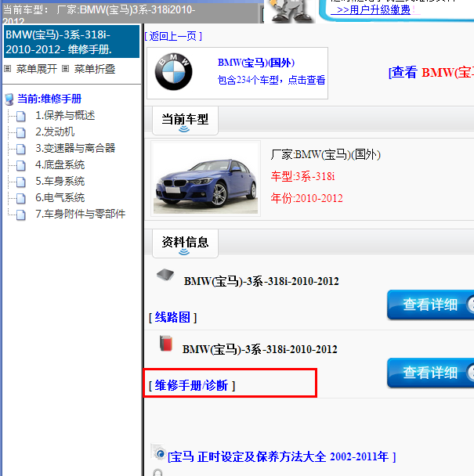
Task: Click the computer icon beside 当前:维修手册
Action: point(9,99)
